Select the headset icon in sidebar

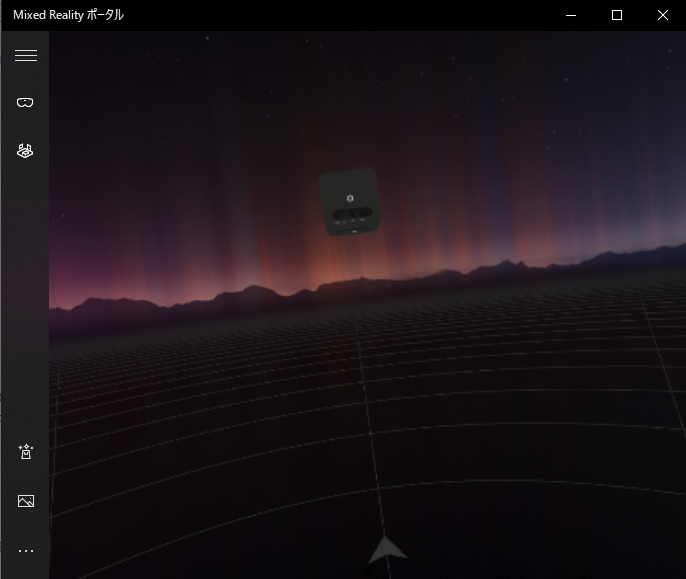[25, 102]
